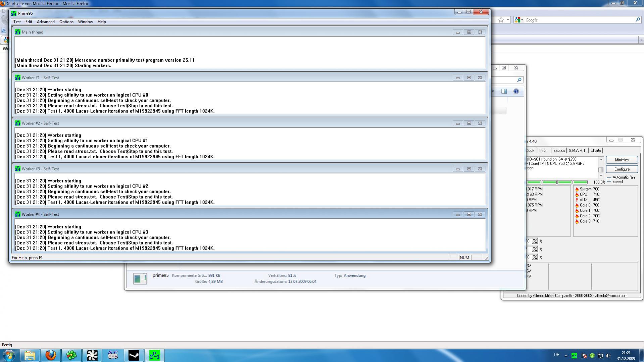Screen dimensions: 644x362
Task: Open the Edit menu in Prime95
Action: pyautogui.click(x=29, y=22)
